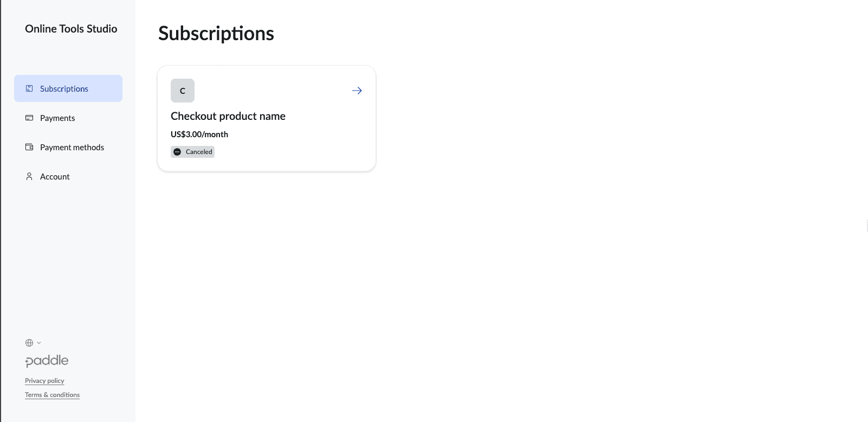The image size is (868, 422).
Task: Open the Privacy policy link
Action: coord(44,381)
